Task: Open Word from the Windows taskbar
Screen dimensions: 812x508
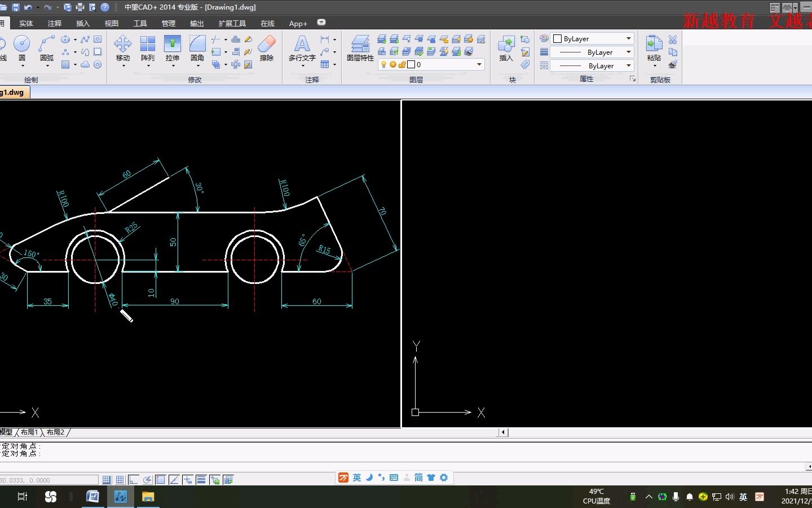Action: tap(92, 497)
